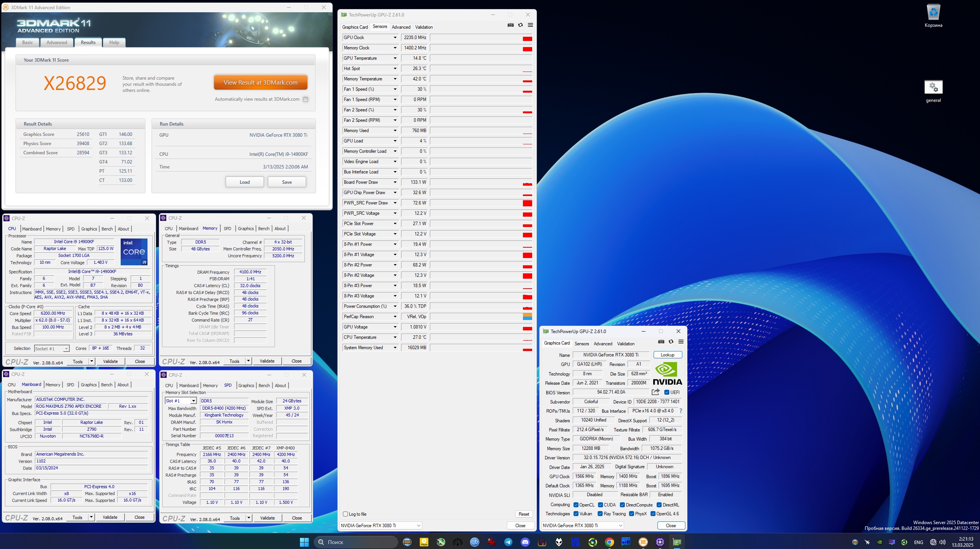Expand the PerfCap Reason sensor dropdown
Viewport: 980px width, 549px height.
click(395, 317)
